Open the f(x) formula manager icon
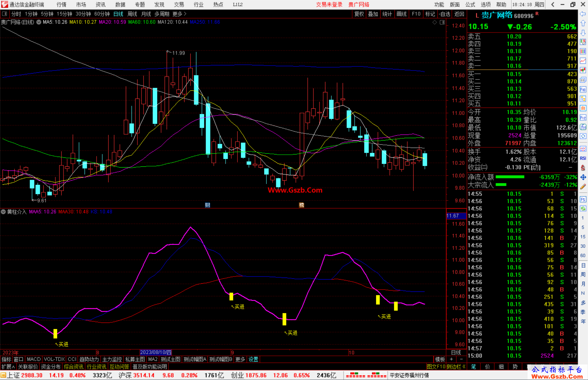 (x=583, y=127)
